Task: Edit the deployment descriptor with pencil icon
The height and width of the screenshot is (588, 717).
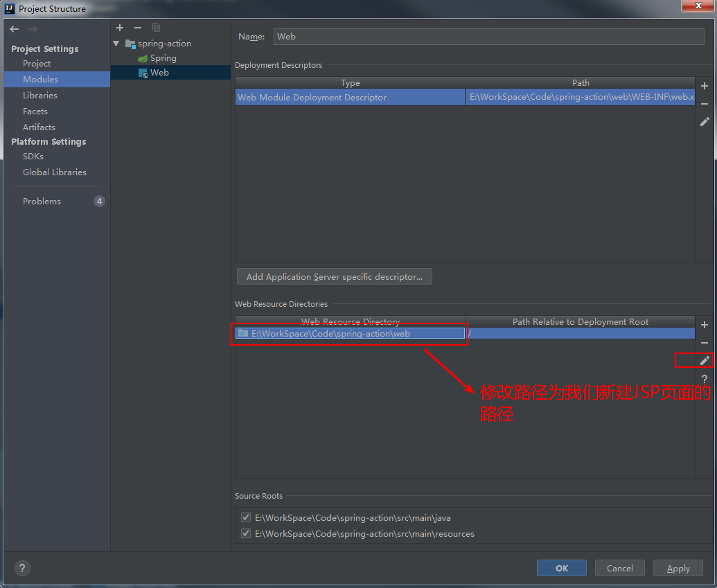Action: (705, 122)
